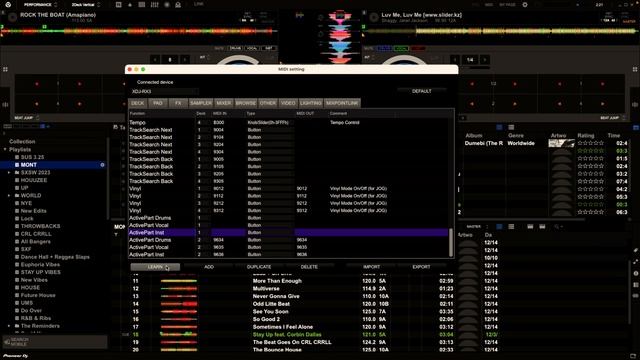Click deck 1 pad mode grid icon
Viewport: 640px width, 360px height.
coord(5,69)
